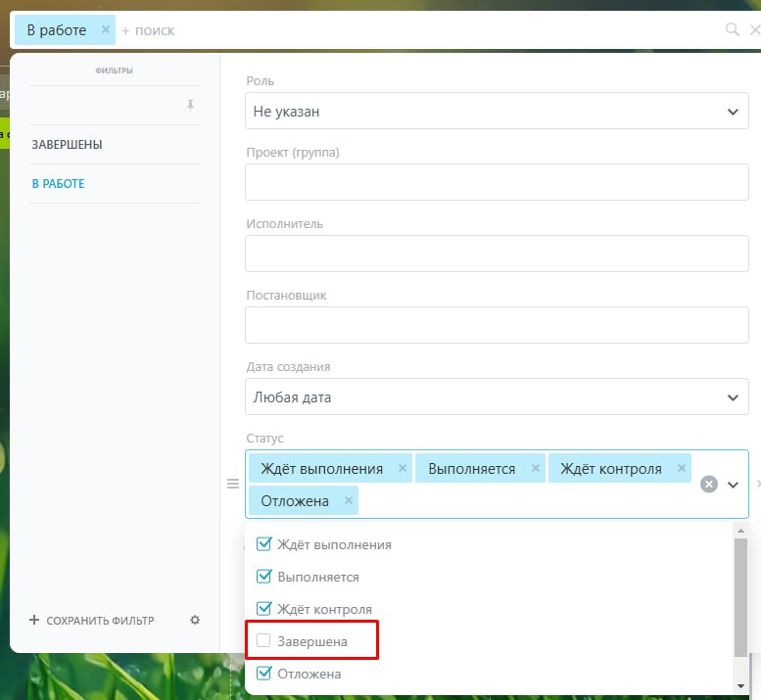This screenshot has height=700, width=761.
Task: Click the 'Ждёт выполнения' tag text
Action: click(x=322, y=469)
